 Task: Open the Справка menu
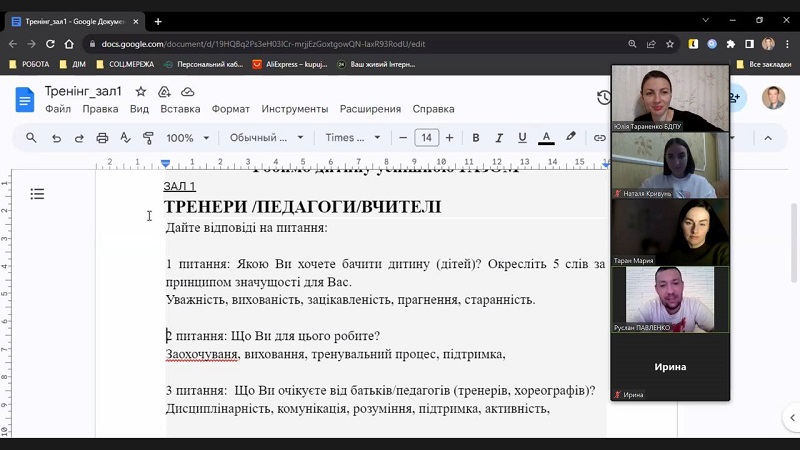433,109
